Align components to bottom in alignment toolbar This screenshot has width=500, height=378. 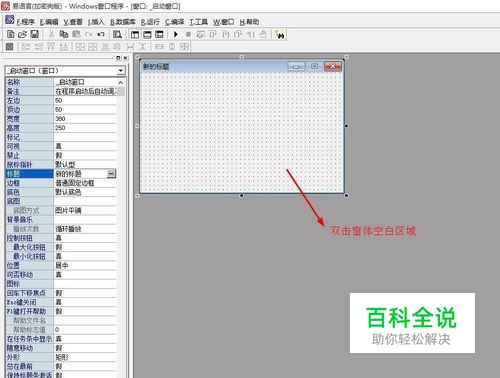[63, 47]
